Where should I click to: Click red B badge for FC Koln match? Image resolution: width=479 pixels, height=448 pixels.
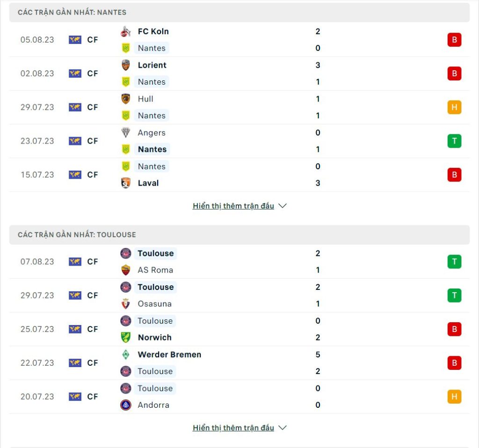pos(454,40)
